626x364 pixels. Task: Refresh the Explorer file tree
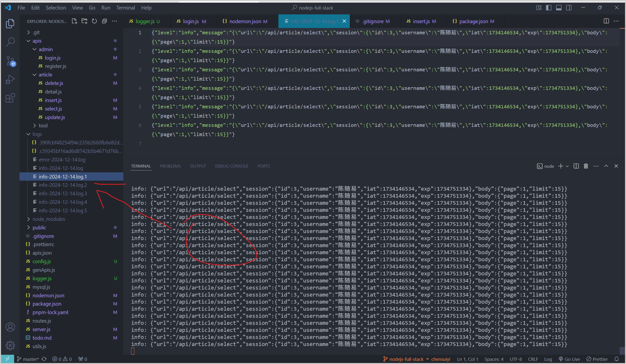pos(94,21)
